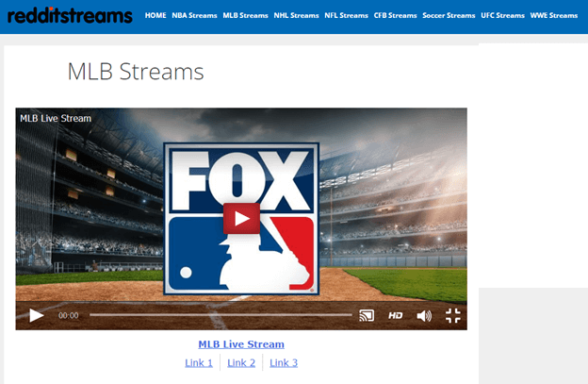
Task: Cast video with the cast icon
Action: coord(367,315)
